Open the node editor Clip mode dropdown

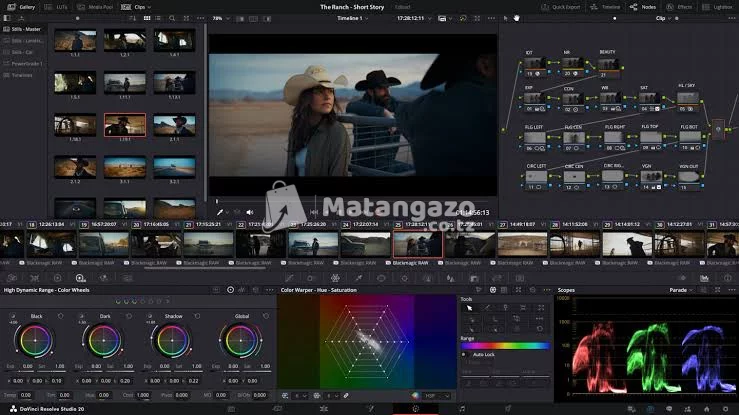[x=663, y=18]
